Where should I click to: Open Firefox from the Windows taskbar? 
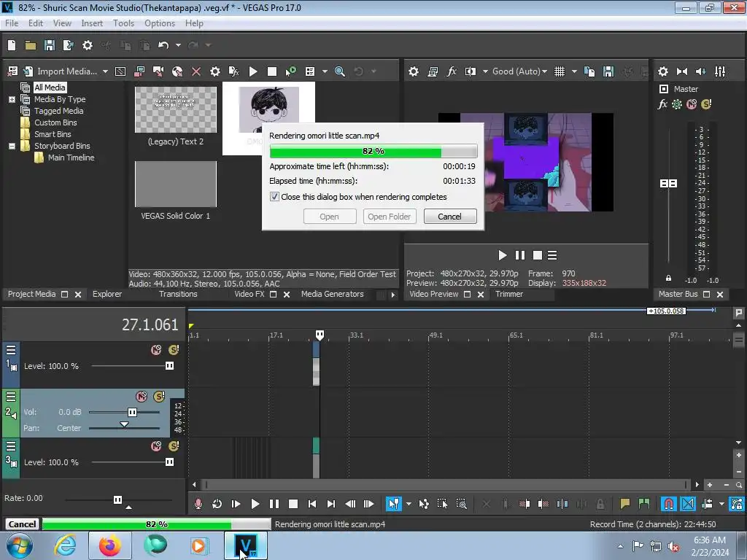(x=110, y=545)
